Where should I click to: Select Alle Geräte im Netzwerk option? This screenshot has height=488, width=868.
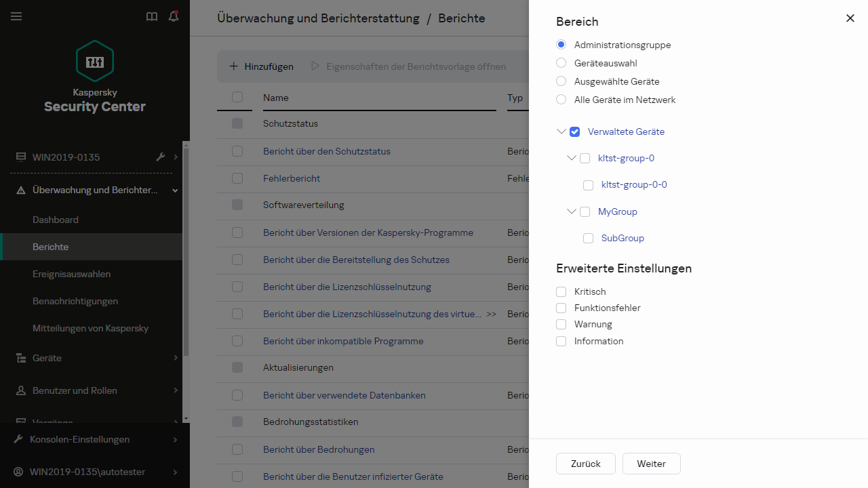(x=561, y=100)
